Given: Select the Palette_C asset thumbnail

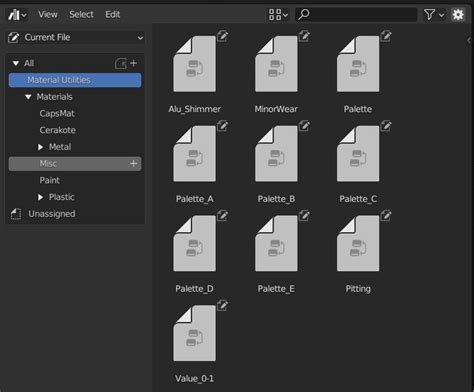Looking at the screenshot, I should [358, 154].
